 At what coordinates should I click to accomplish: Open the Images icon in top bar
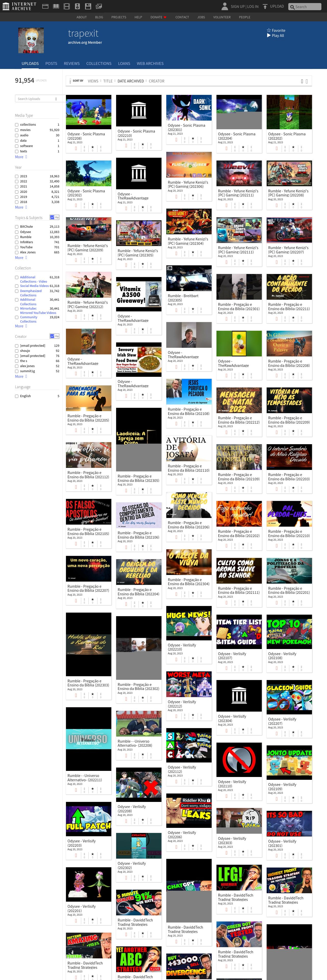coord(99,6)
